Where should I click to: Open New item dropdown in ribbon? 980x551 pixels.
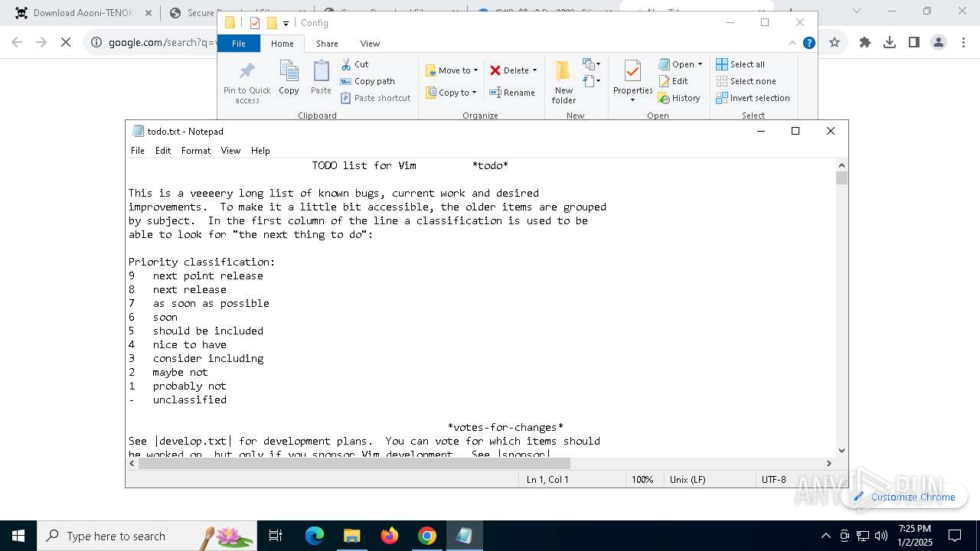click(x=592, y=64)
